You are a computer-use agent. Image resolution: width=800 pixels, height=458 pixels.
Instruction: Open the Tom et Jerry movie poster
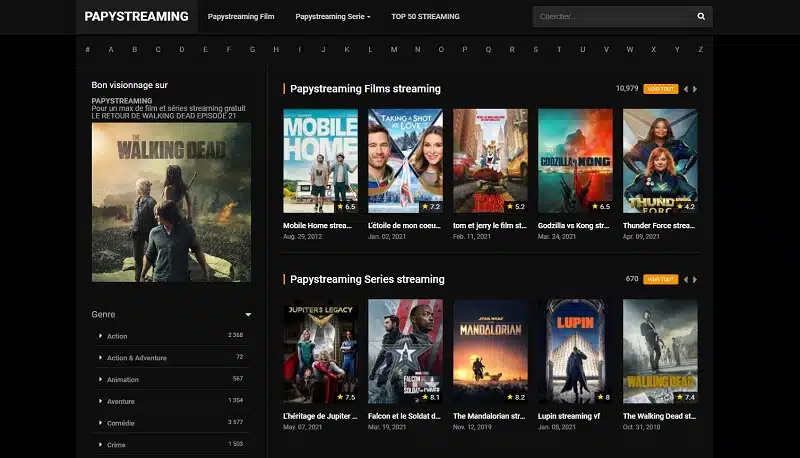pos(490,161)
